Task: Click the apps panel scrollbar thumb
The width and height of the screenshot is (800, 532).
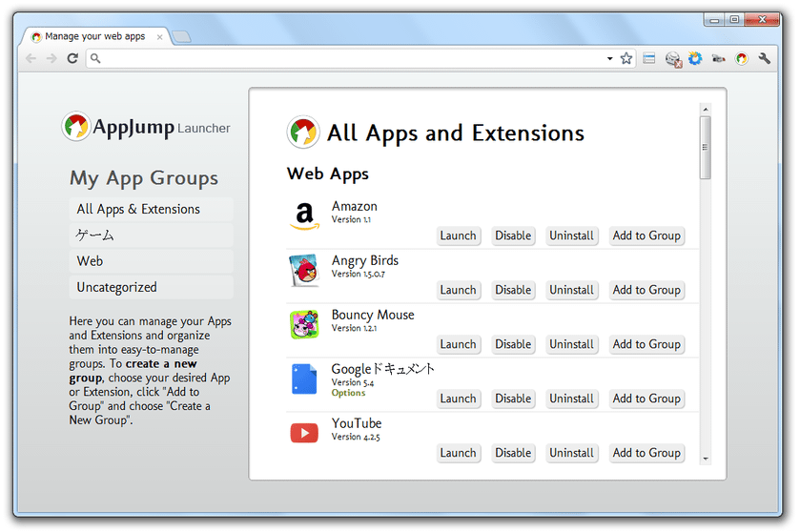Action: tap(705, 148)
